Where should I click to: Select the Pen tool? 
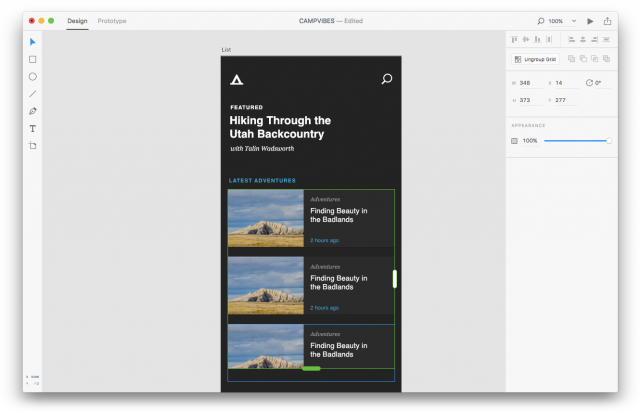point(32,111)
